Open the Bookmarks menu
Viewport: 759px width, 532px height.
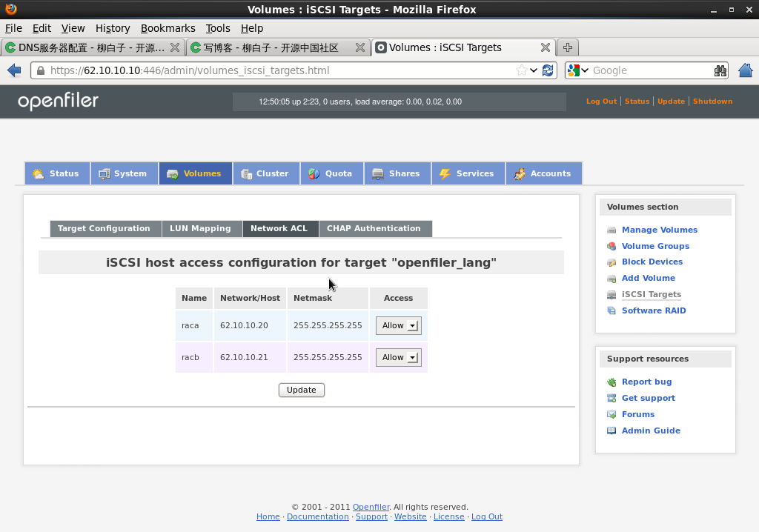pos(168,28)
